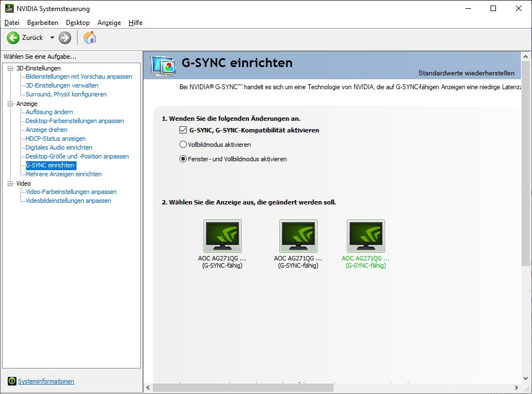Viewport: 532px width, 394px height.
Task: Open the Desktop menu
Action: coord(78,23)
